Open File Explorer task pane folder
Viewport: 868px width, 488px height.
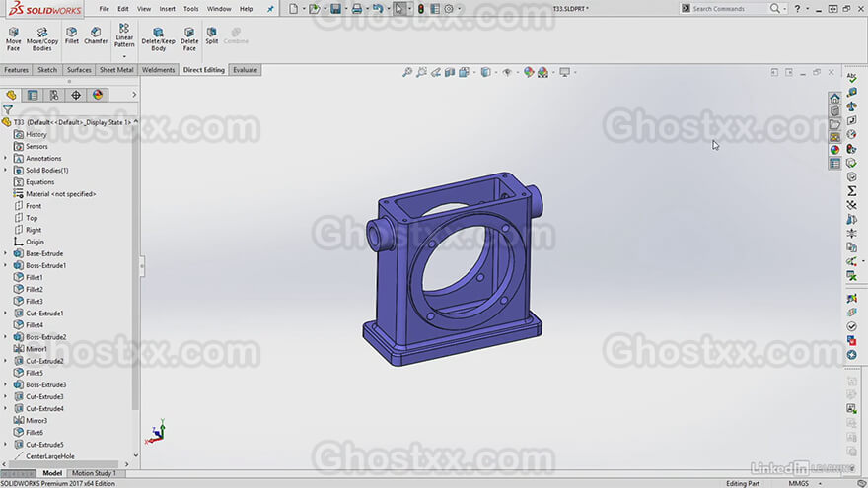(834, 124)
